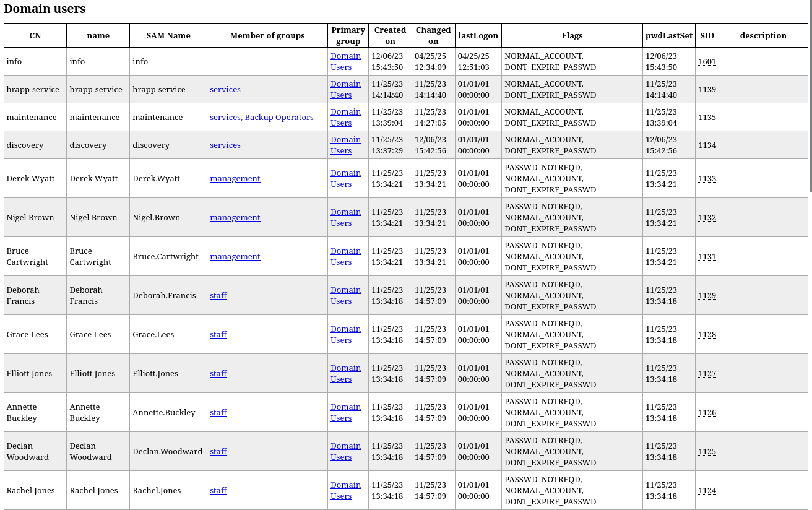Open staff group link for Declan Woodward
This screenshot has height=510, width=812.
[218, 451]
